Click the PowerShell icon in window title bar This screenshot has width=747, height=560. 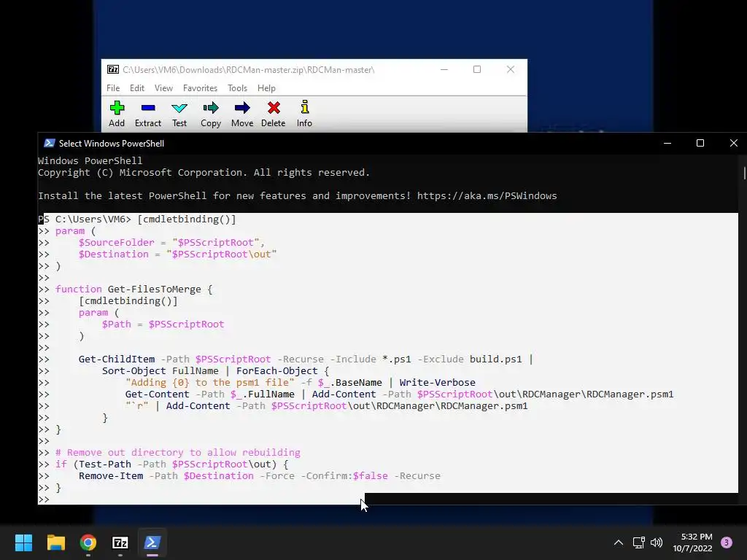pyautogui.click(x=49, y=143)
